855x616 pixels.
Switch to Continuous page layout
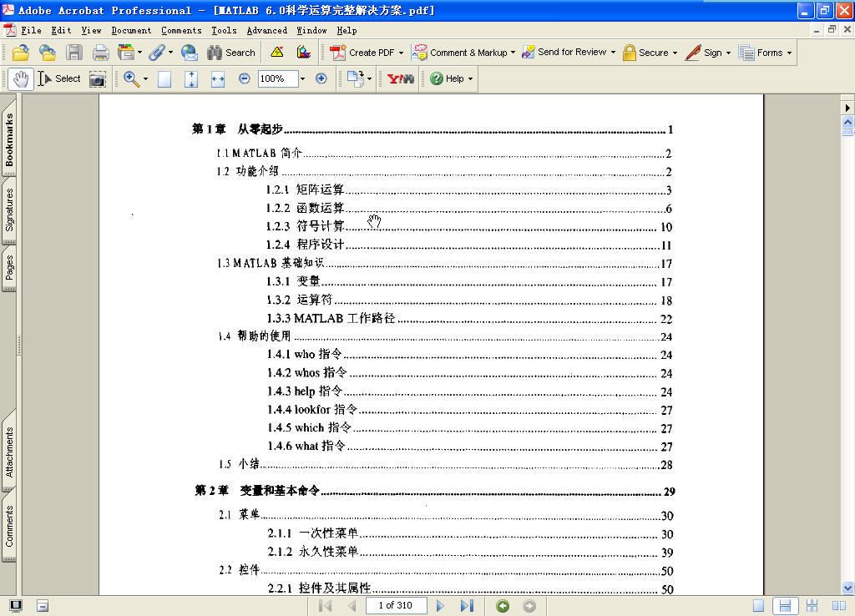(x=785, y=606)
